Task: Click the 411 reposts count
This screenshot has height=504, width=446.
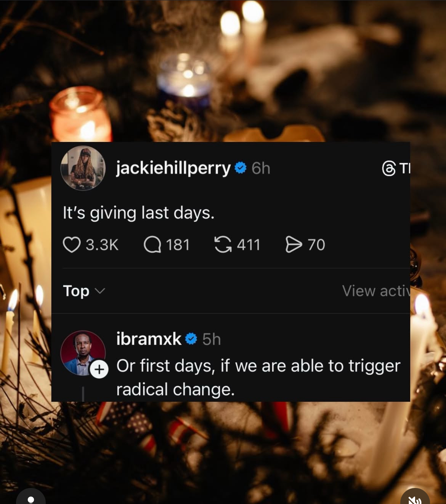Action: click(249, 245)
